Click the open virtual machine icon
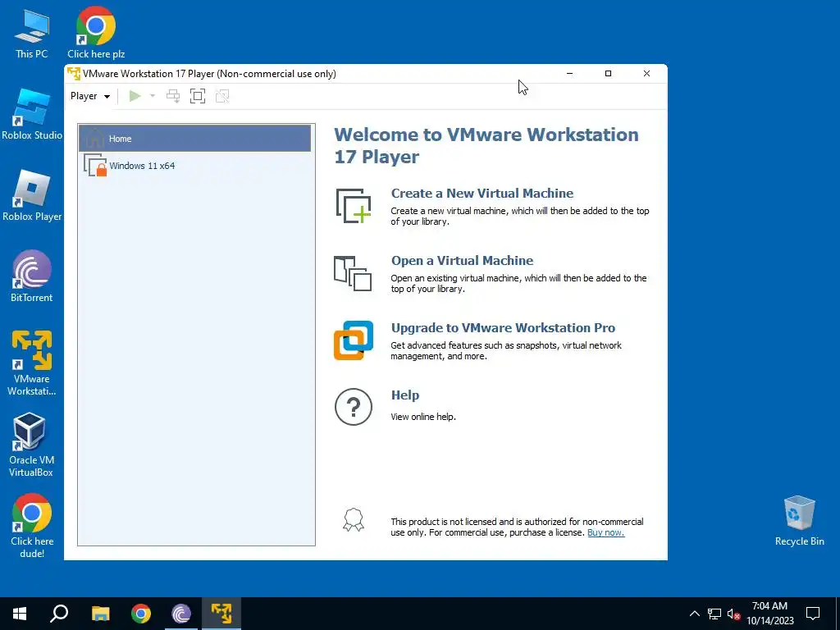Image resolution: width=840 pixels, height=630 pixels. 353,273
